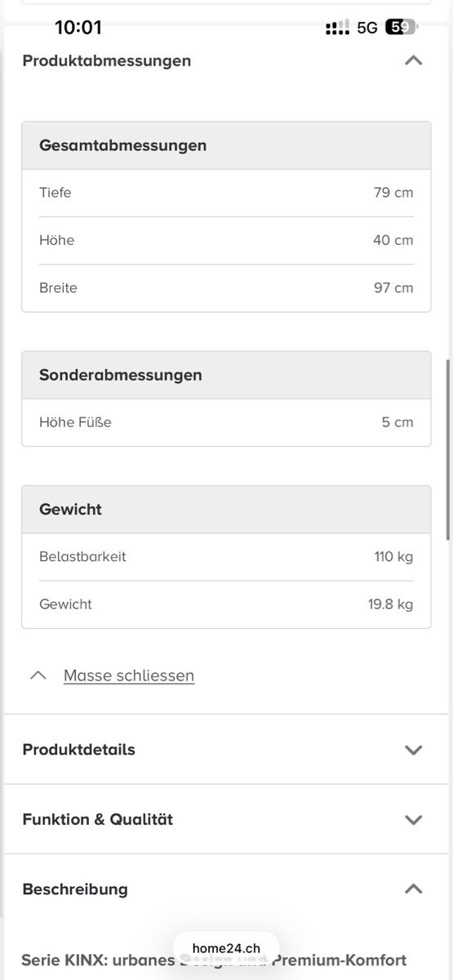Click the Serie KINX description headline
Screen dimensions: 453x980
214,960
